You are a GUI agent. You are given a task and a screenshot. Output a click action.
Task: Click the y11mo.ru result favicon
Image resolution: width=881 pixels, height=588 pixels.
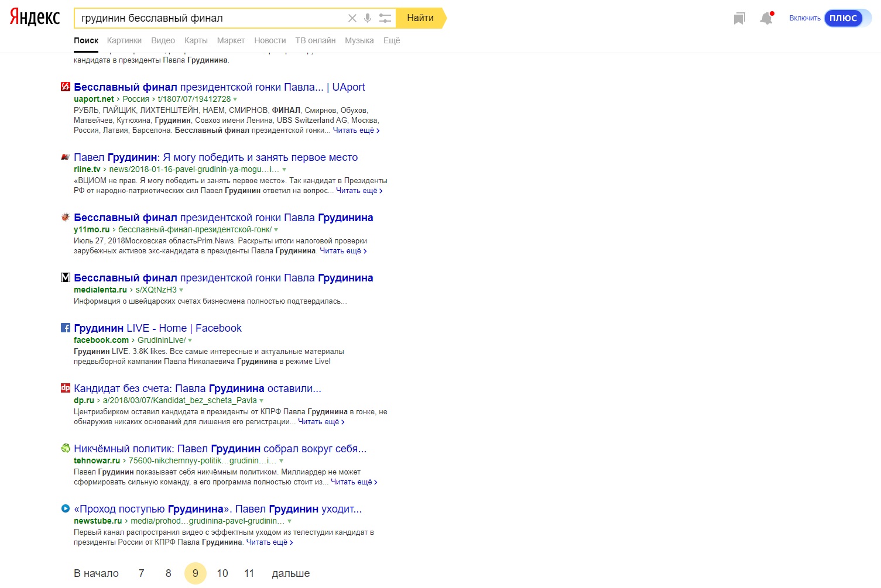[x=66, y=217]
